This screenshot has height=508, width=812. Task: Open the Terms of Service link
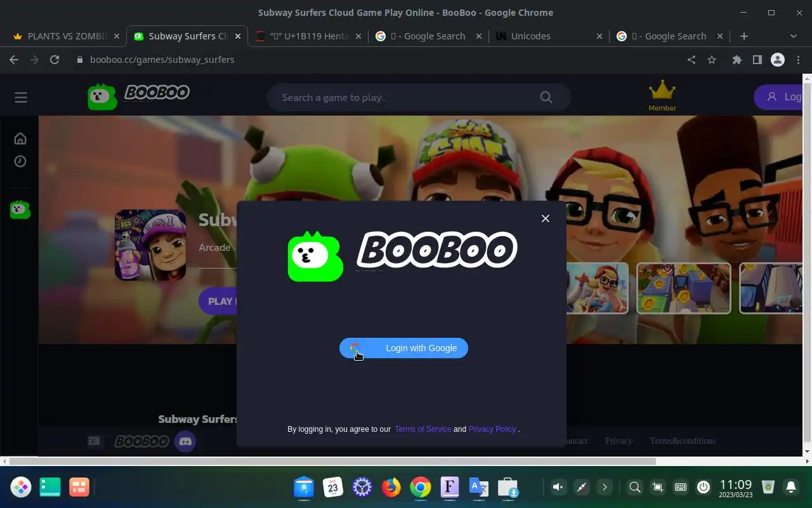(422, 429)
